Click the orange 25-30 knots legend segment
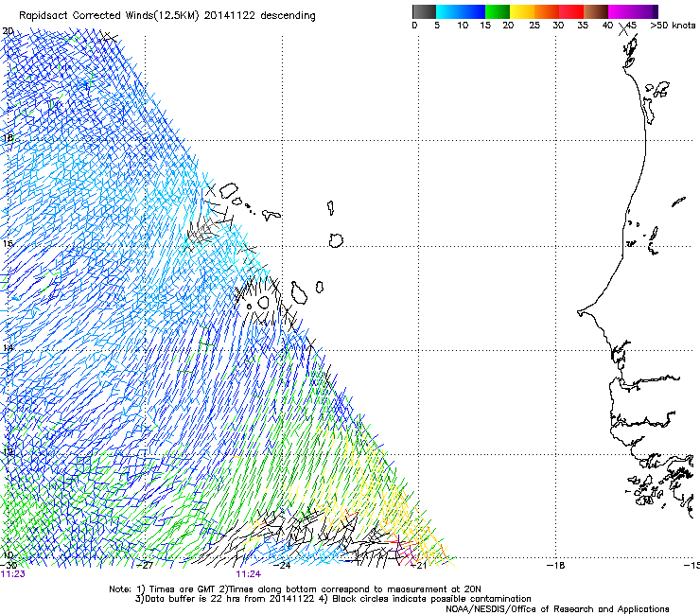700x615 pixels. point(547,11)
